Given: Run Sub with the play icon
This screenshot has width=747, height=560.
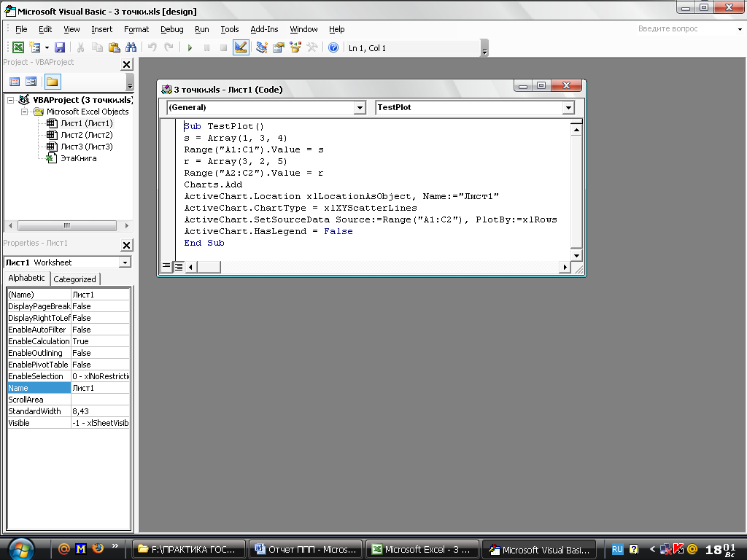Looking at the screenshot, I should click(190, 47).
